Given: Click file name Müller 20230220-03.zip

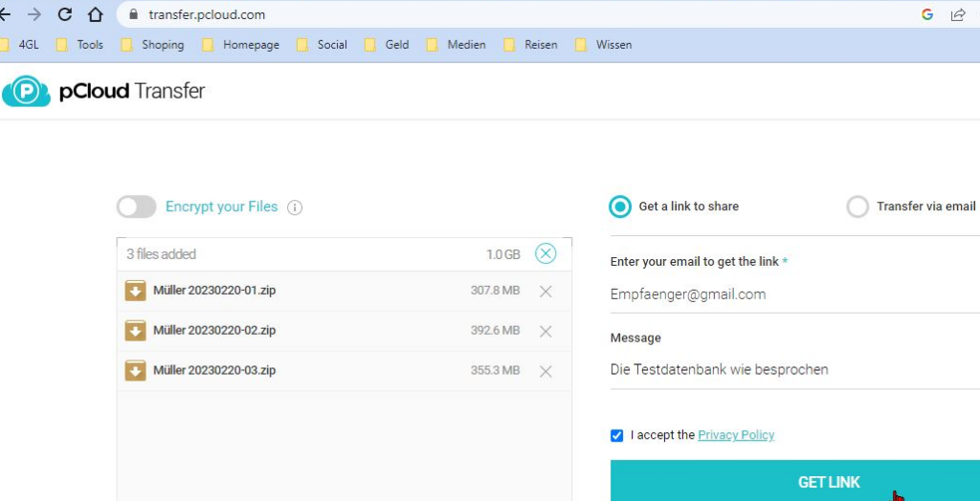Looking at the screenshot, I should point(214,370).
